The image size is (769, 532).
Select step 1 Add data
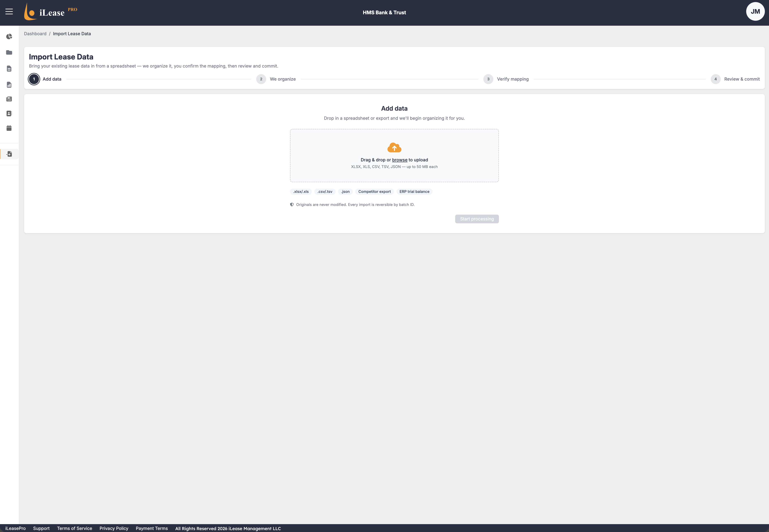(45, 79)
